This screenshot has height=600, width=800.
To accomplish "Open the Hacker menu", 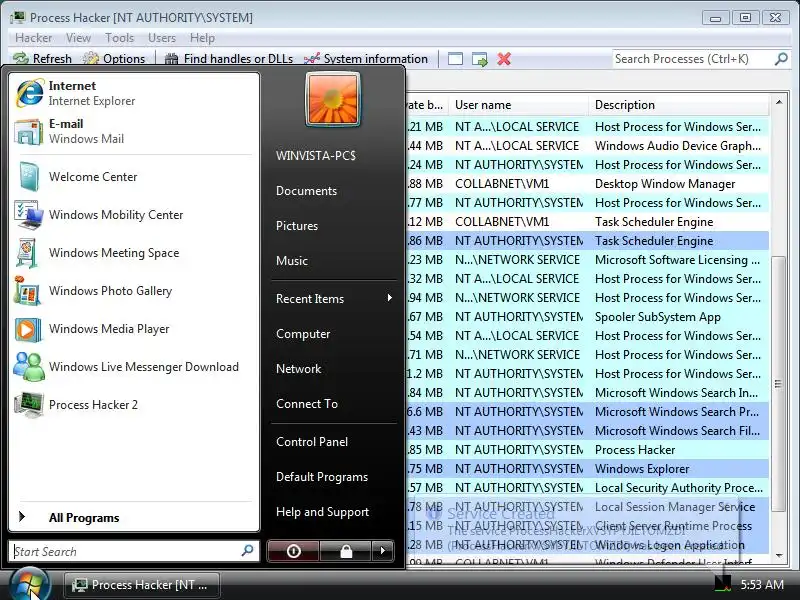I will tap(33, 38).
